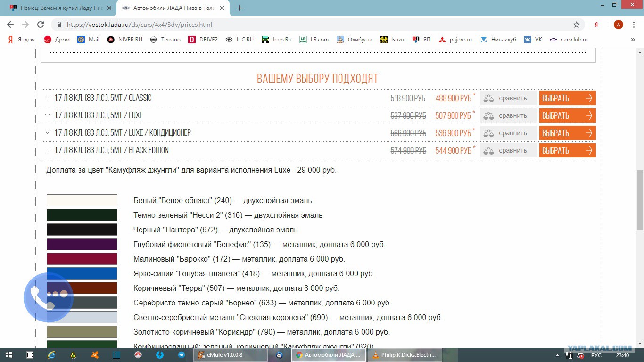Click compare scales icon for Luxe Кондиционер
This screenshot has height=362, width=644.
click(x=488, y=133)
